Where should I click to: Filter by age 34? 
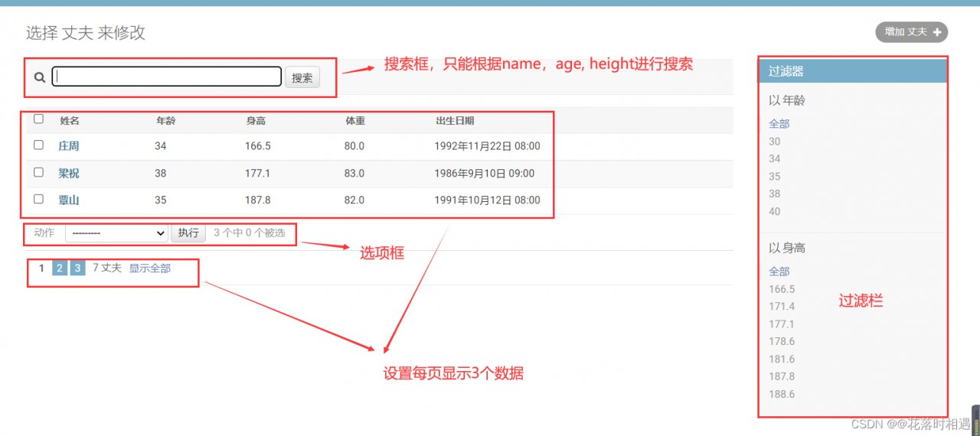point(775,159)
